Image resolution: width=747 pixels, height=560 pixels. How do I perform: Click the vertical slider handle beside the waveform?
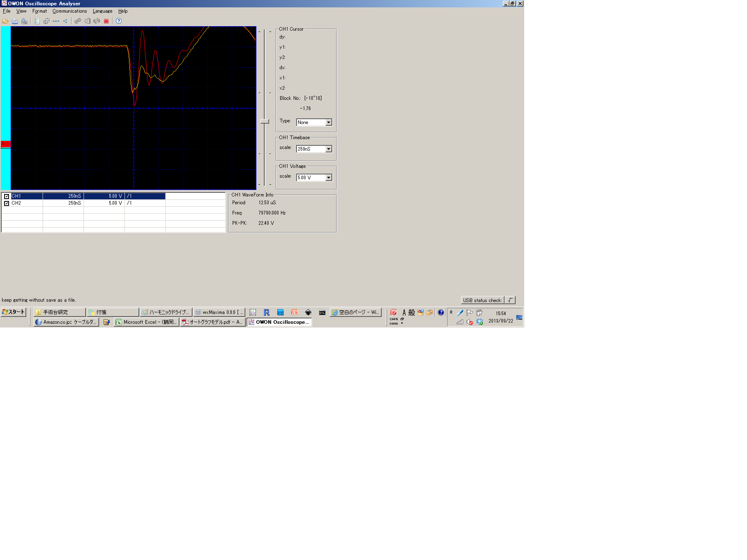pyautogui.click(x=265, y=122)
